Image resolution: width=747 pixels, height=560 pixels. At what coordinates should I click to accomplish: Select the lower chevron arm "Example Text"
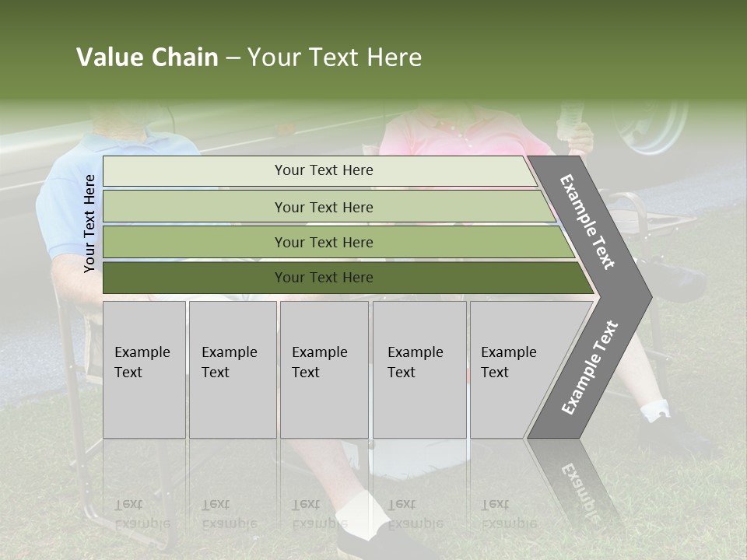click(x=590, y=367)
